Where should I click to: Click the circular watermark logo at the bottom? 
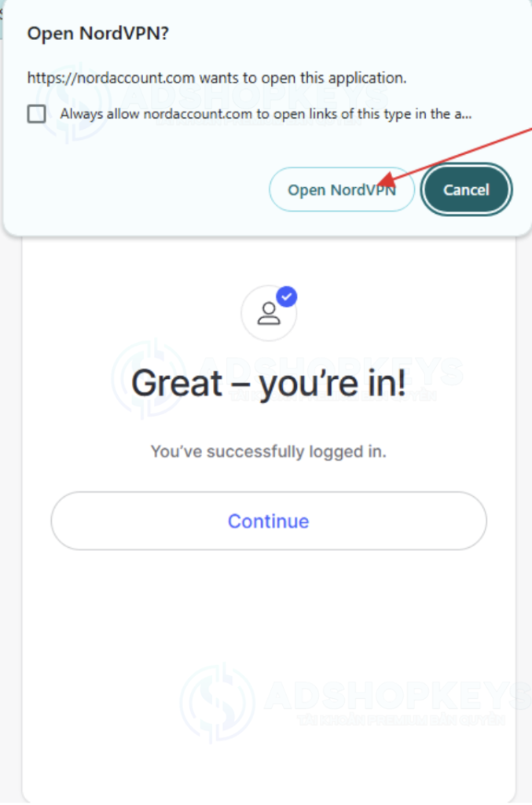218,702
